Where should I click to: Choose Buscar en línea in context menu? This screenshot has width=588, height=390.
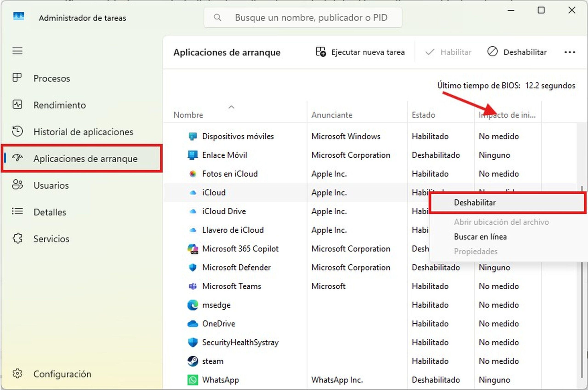pyautogui.click(x=480, y=237)
